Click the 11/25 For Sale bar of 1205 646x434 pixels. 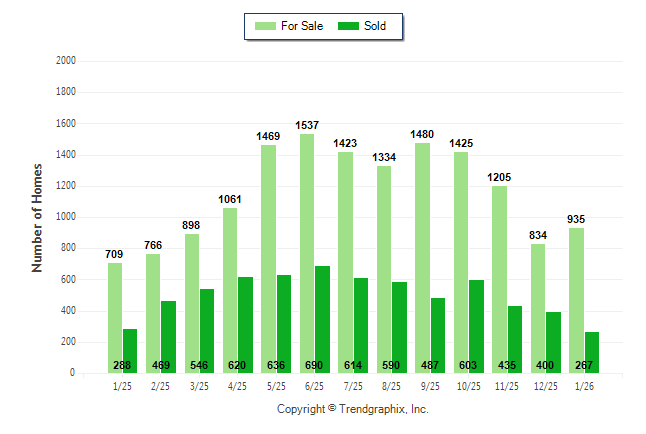point(499,279)
